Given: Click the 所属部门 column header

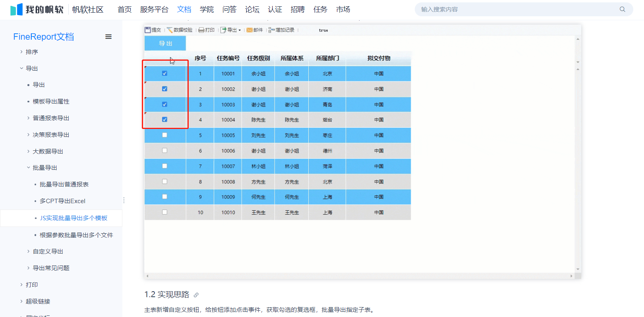Looking at the screenshot, I should 327,58.
